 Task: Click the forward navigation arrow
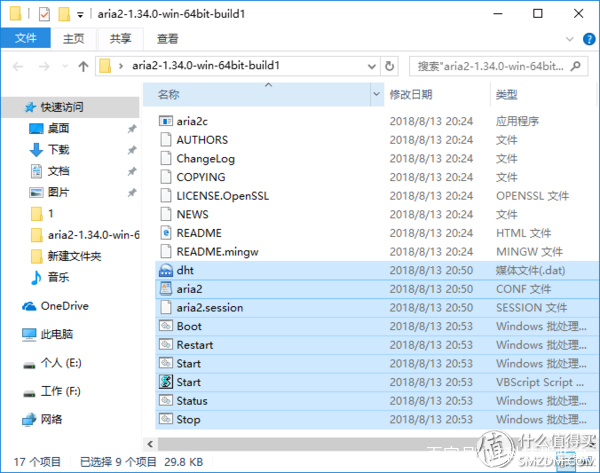[44, 67]
